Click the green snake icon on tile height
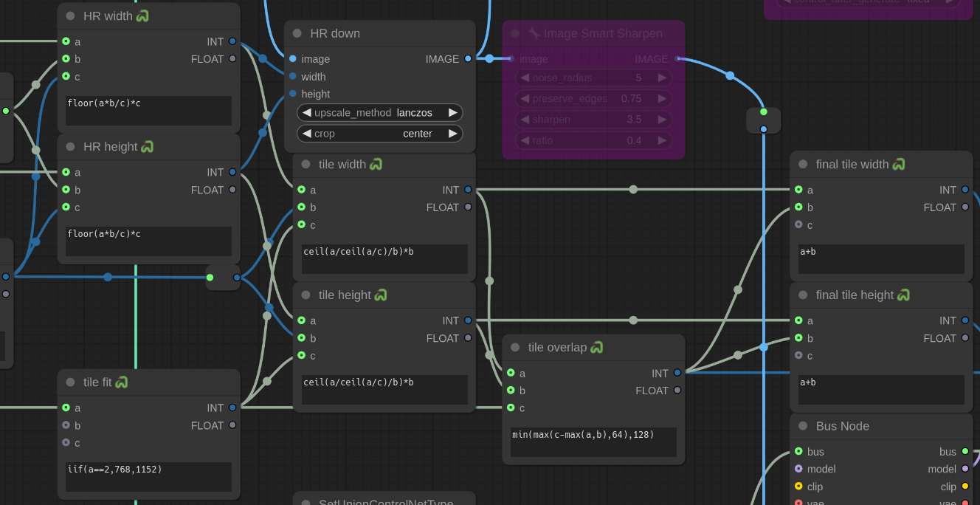This screenshot has width=980, height=505. pyautogui.click(x=381, y=295)
